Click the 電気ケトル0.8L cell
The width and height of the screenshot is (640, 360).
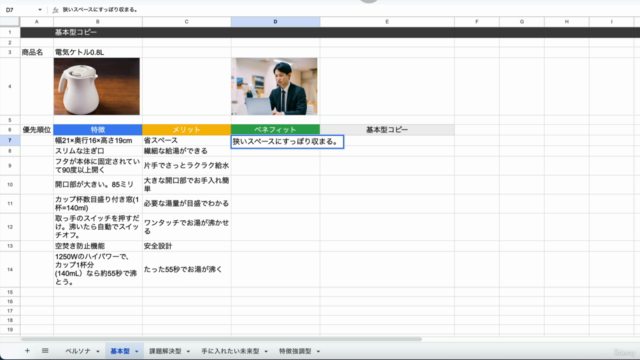(x=98, y=52)
